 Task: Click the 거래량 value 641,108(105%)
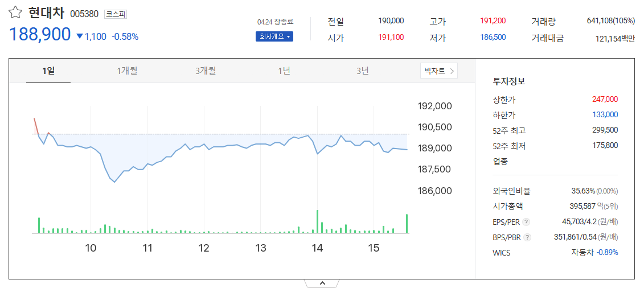[x=611, y=21]
